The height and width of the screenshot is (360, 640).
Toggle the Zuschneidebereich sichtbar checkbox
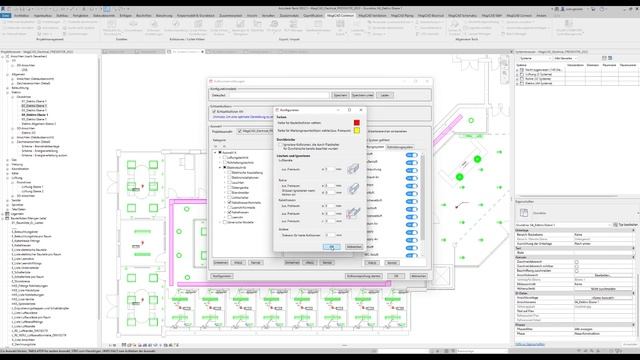point(577,266)
